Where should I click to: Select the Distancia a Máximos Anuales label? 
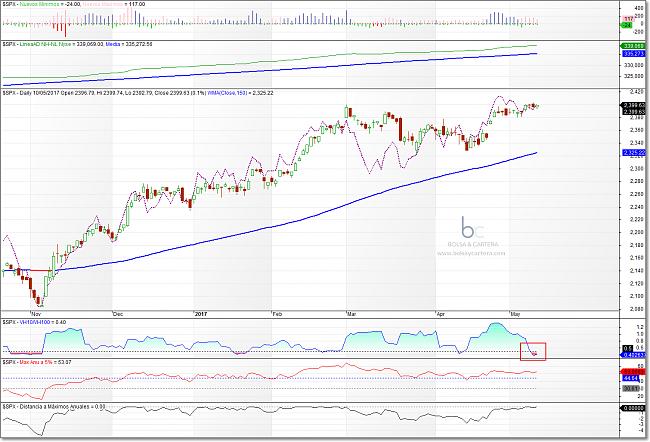coord(53,407)
